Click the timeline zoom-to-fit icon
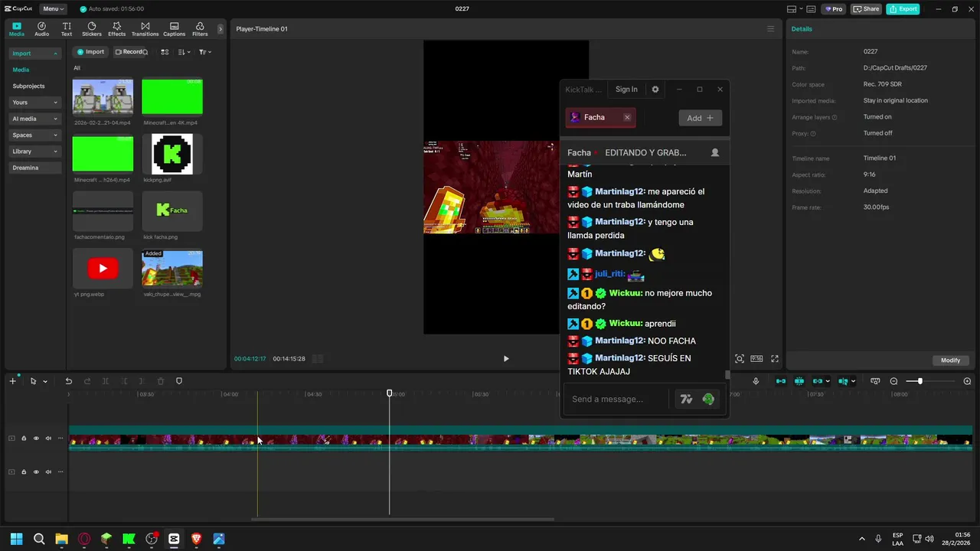The height and width of the screenshot is (551, 980). 875,381
